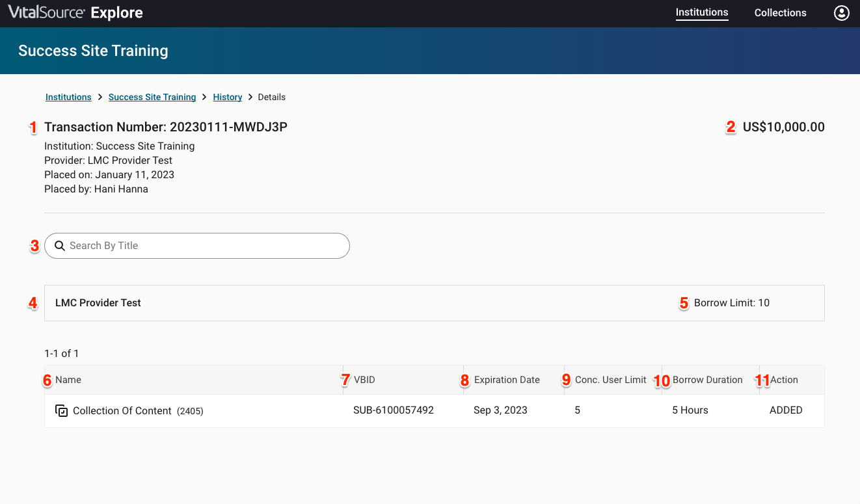Click the Placed by: Hani Hanna line
This screenshot has height=504, width=860.
pos(96,189)
